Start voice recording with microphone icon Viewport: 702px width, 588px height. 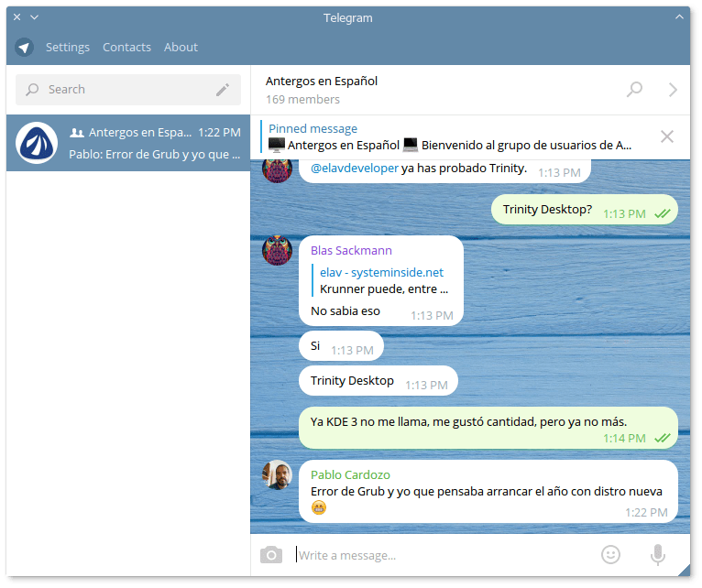click(x=658, y=554)
